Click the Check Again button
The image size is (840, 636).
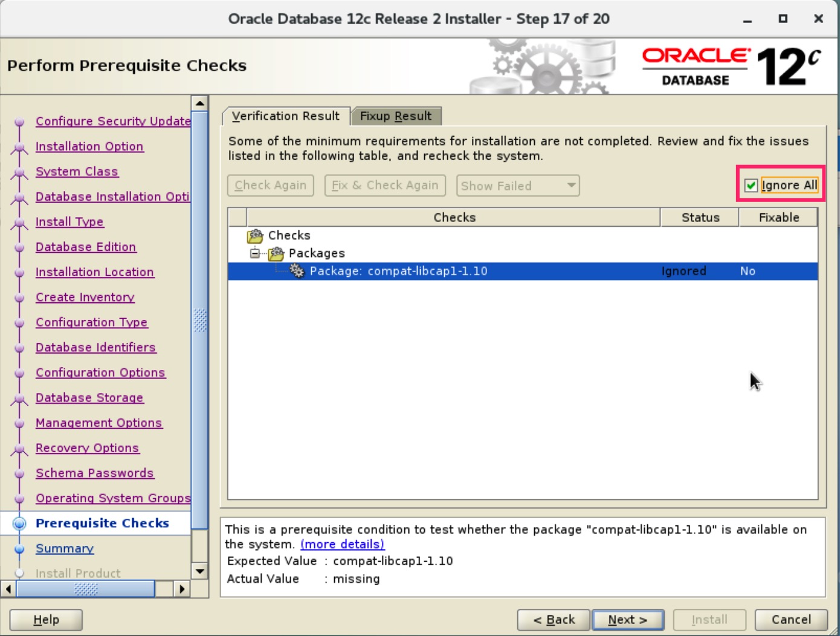[x=271, y=186]
